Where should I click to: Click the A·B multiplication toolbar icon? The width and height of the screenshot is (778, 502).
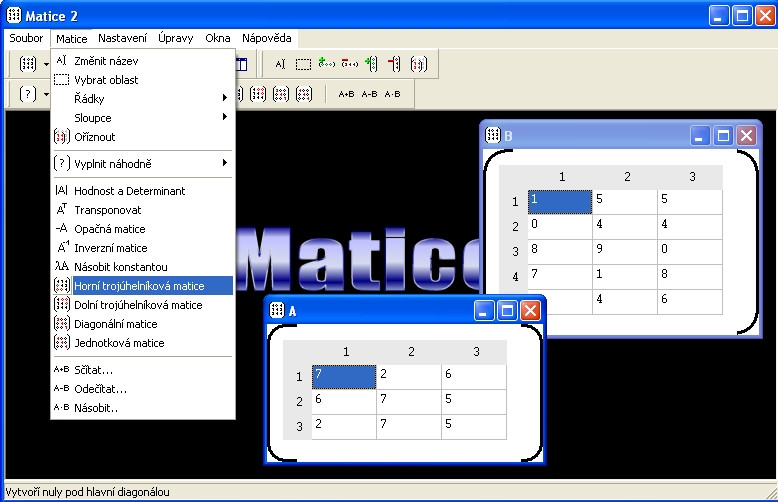392,94
